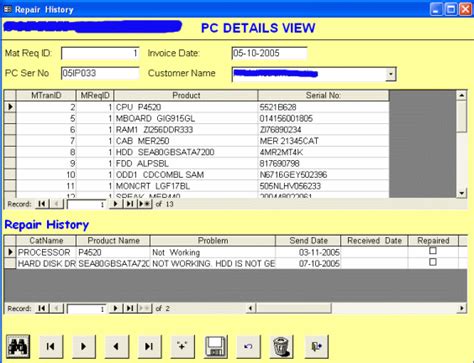
Task: Click the Send Date column header
Action: (308, 241)
